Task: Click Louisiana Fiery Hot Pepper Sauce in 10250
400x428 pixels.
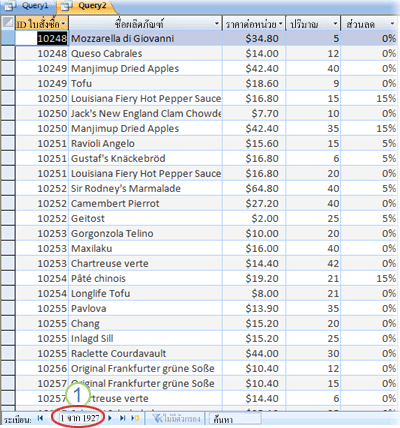Action: 145,98
